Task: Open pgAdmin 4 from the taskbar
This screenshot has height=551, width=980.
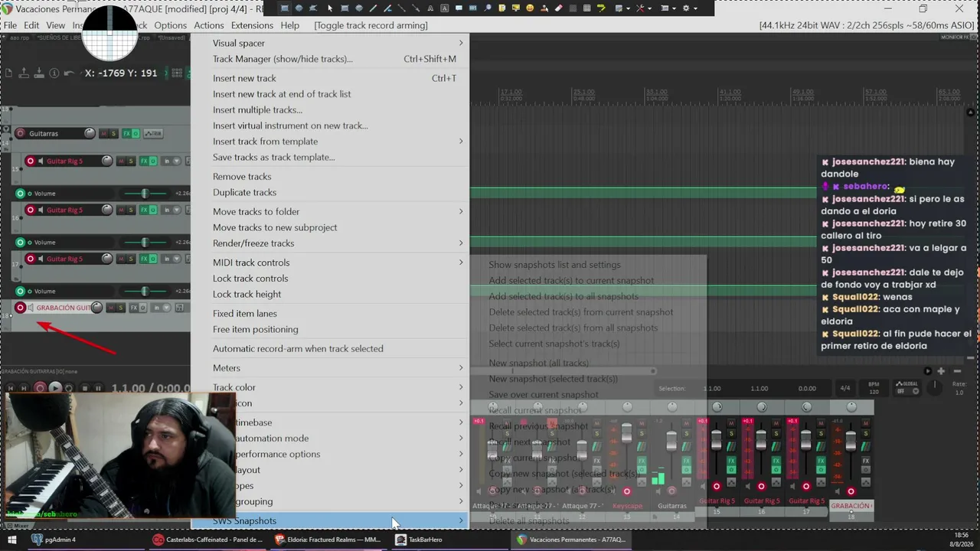Action: tap(54, 540)
